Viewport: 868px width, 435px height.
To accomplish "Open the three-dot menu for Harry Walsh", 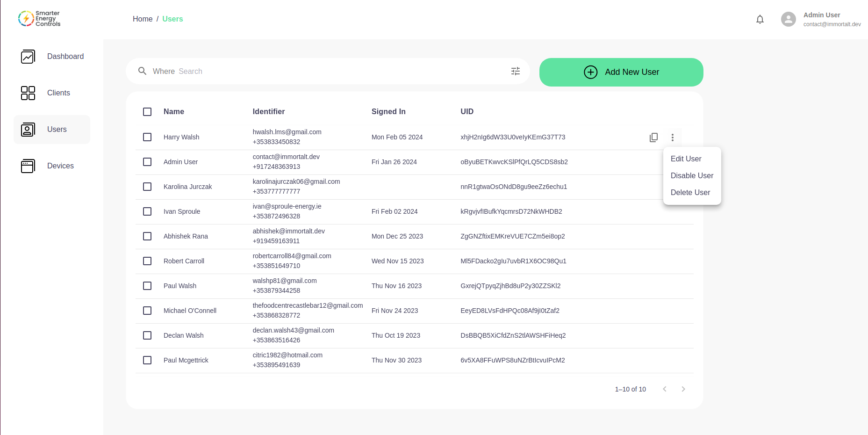I will tap(673, 137).
